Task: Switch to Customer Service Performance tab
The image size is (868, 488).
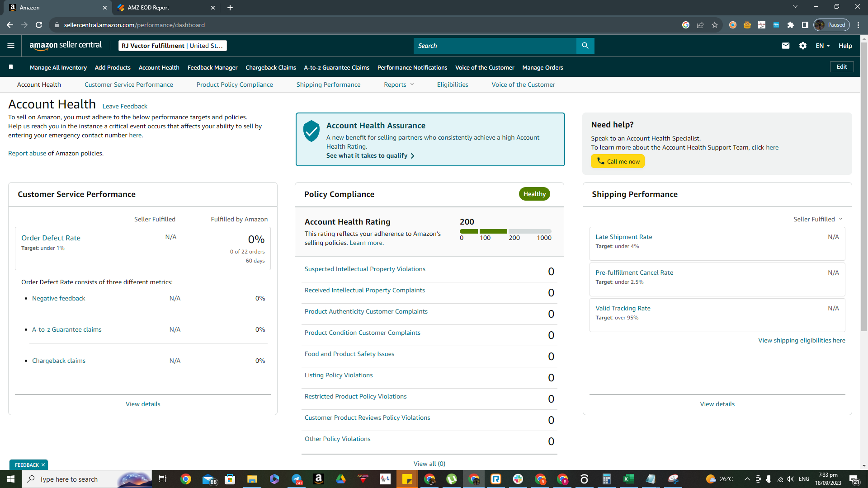Action: click(129, 84)
